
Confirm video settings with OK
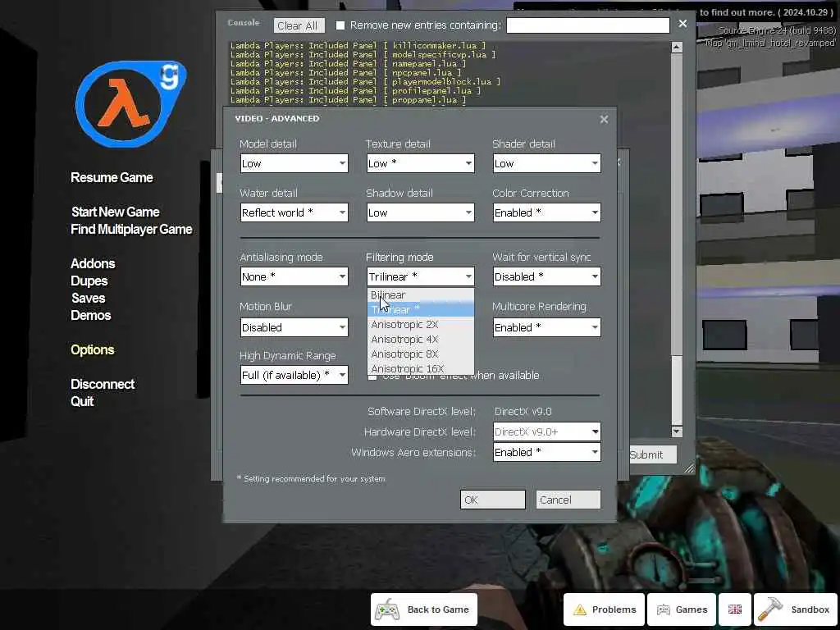point(492,500)
